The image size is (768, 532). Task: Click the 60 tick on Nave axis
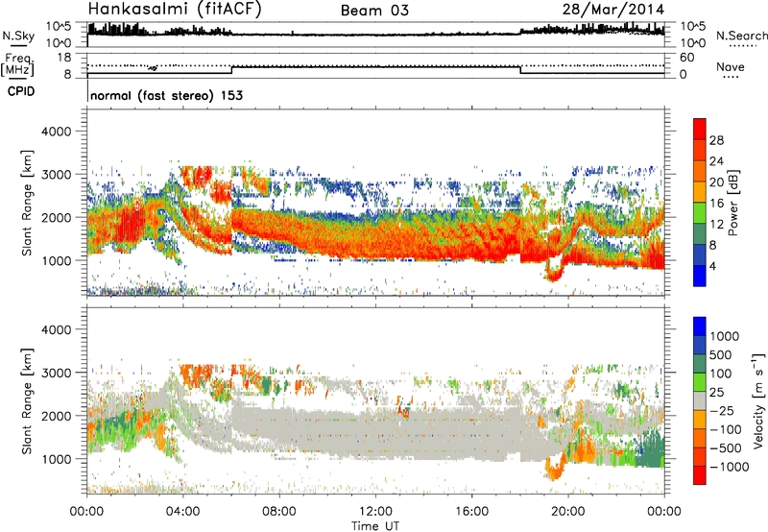[686, 58]
